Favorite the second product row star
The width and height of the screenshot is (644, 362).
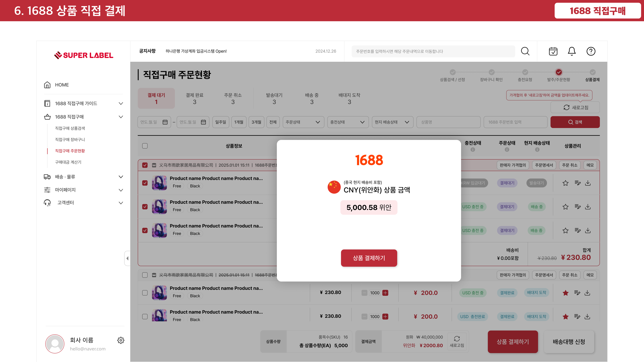tap(565, 207)
